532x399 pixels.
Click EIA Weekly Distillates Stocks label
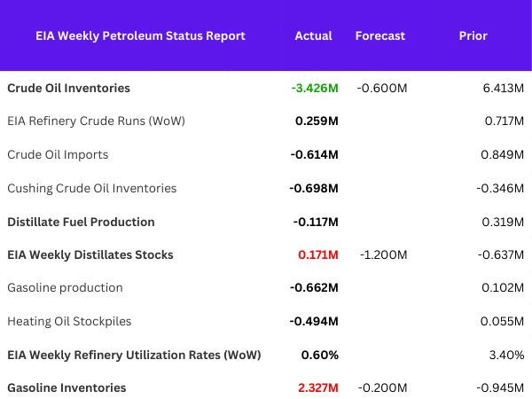90,254
